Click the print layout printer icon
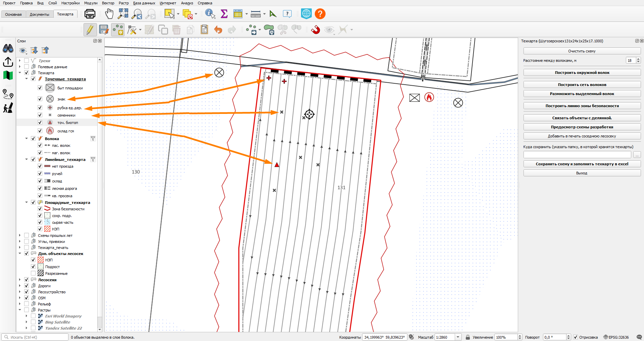Viewport: 644px width, 341px height. click(90, 14)
